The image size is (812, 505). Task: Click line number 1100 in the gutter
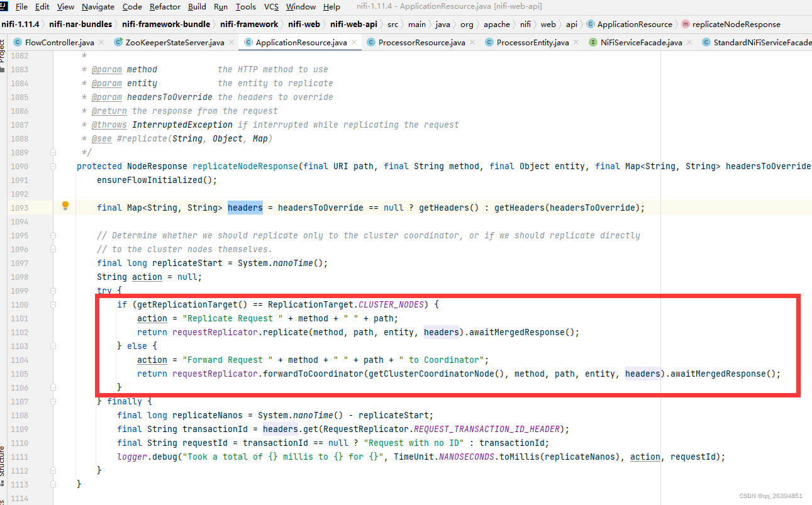pyautogui.click(x=19, y=304)
